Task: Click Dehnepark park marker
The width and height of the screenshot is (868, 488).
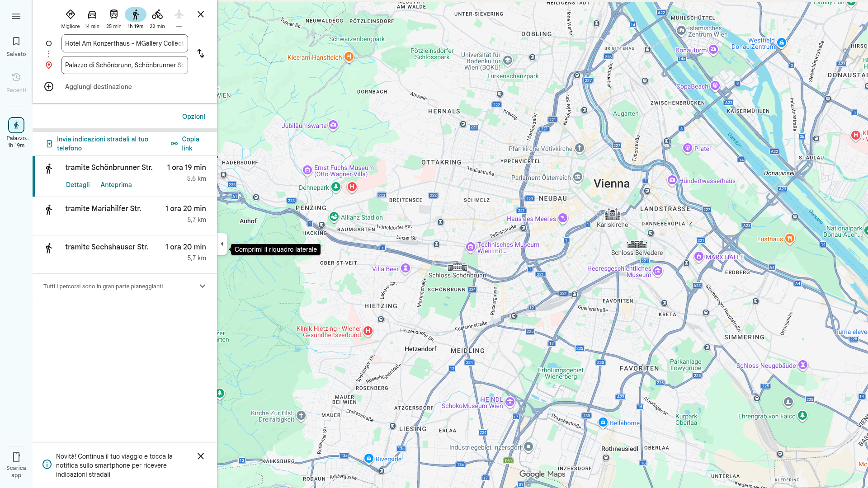Action: pyautogui.click(x=336, y=187)
